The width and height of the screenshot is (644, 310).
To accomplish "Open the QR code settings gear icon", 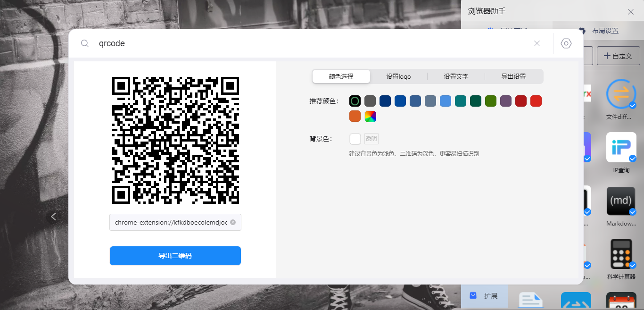I will 566,43.
